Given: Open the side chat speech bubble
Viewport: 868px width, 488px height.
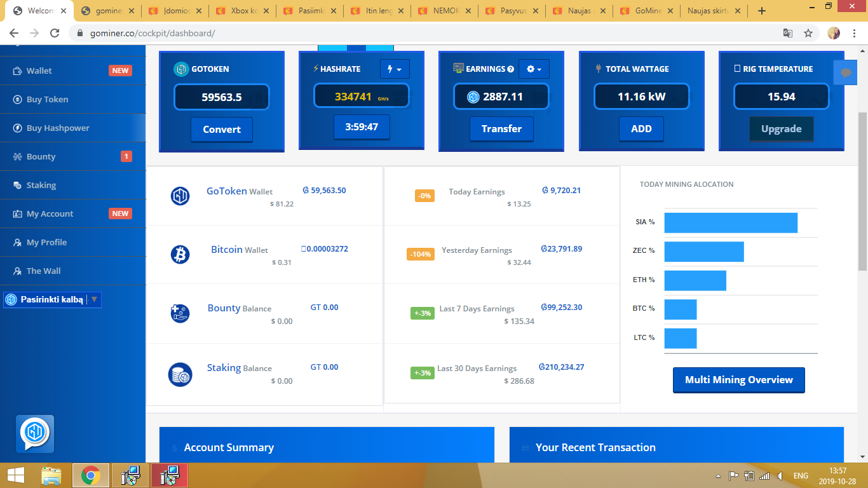Looking at the screenshot, I should tap(846, 72).
